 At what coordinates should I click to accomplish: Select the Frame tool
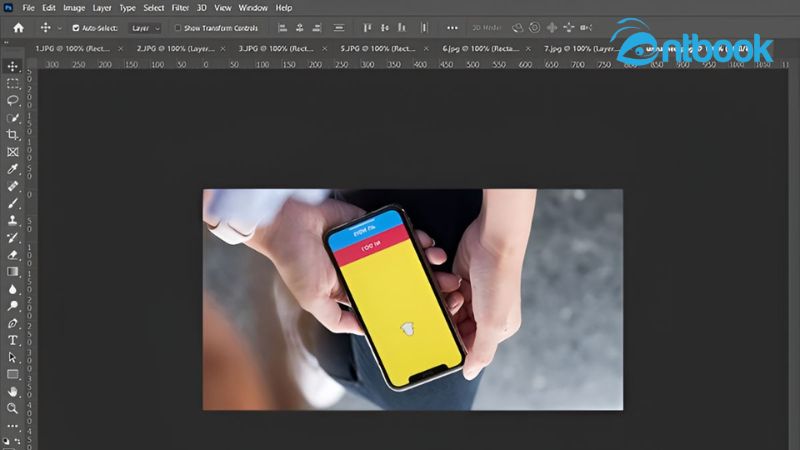13,152
